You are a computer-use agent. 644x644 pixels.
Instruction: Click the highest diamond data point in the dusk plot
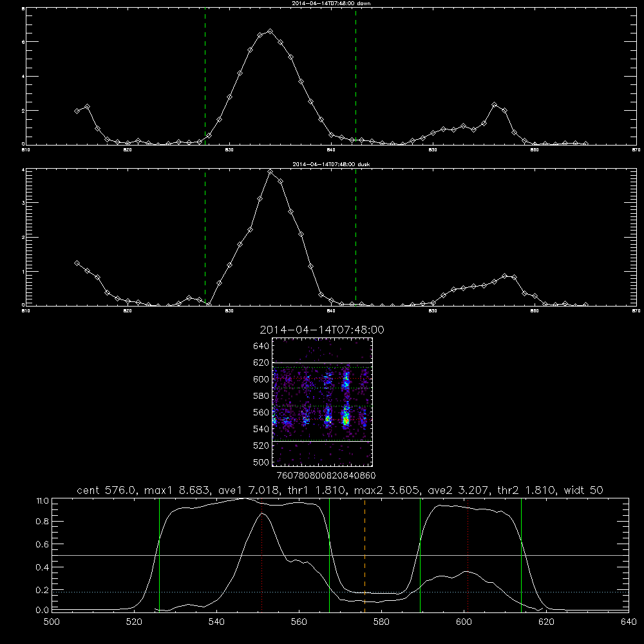click(270, 172)
